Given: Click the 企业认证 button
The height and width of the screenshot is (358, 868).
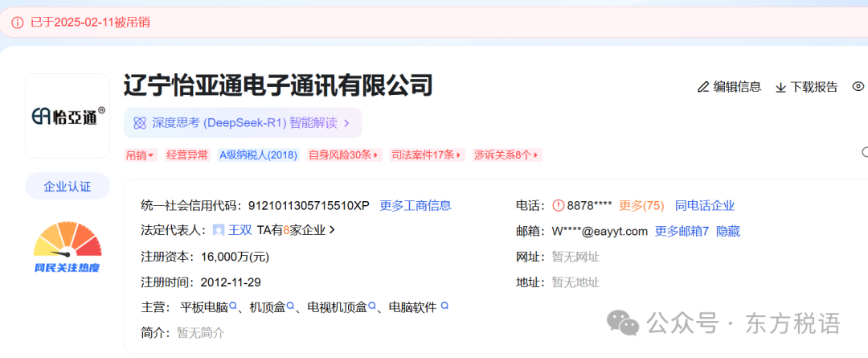Looking at the screenshot, I should point(68,187).
